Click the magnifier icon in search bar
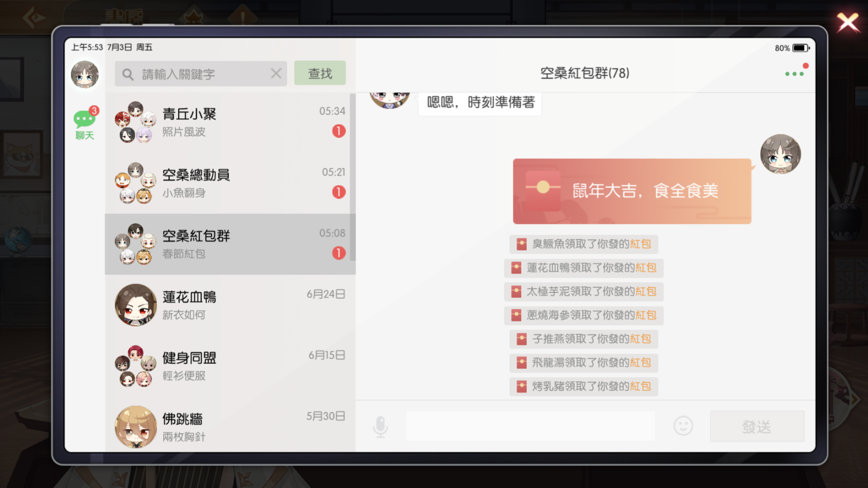The height and width of the screenshot is (488, 868). [128, 75]
